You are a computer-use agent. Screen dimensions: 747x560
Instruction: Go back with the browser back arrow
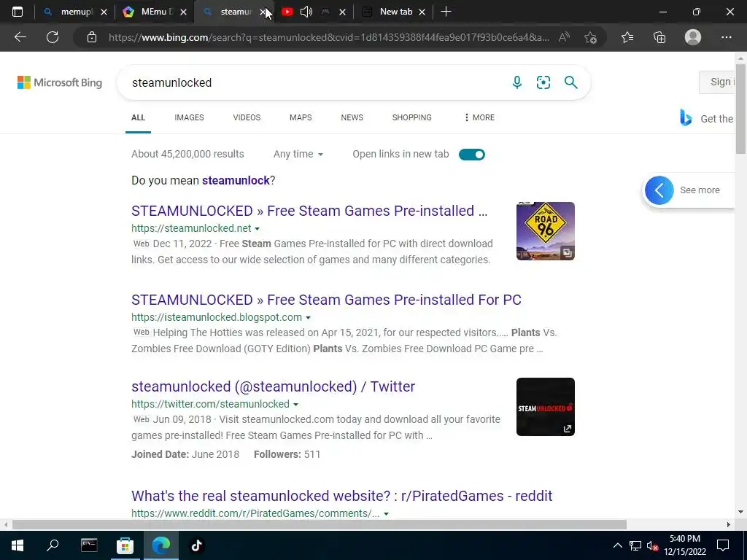click(20, 37)
